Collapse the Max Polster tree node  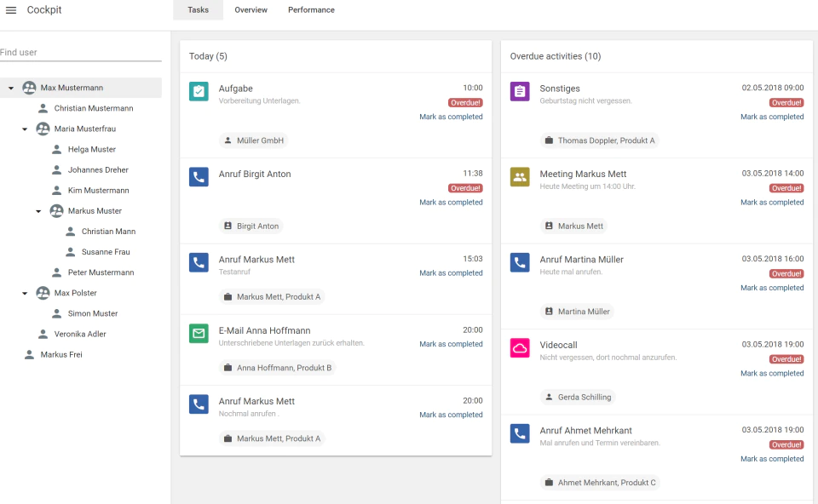25,294
